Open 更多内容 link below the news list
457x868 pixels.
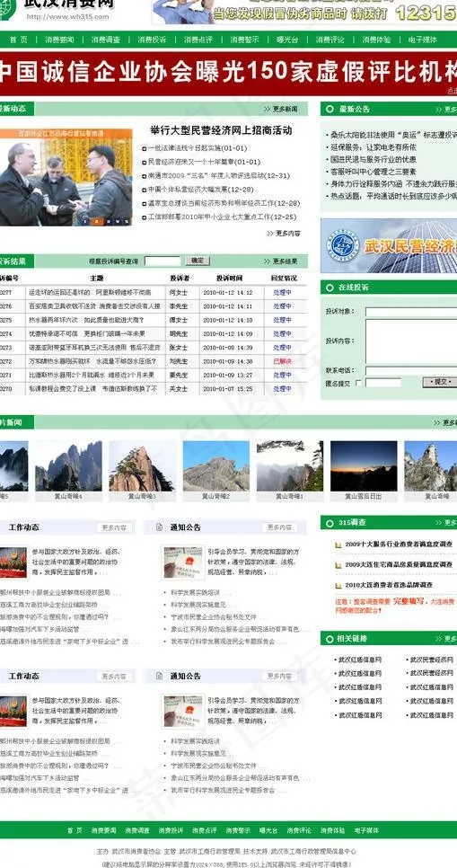[x=284, y=234]
